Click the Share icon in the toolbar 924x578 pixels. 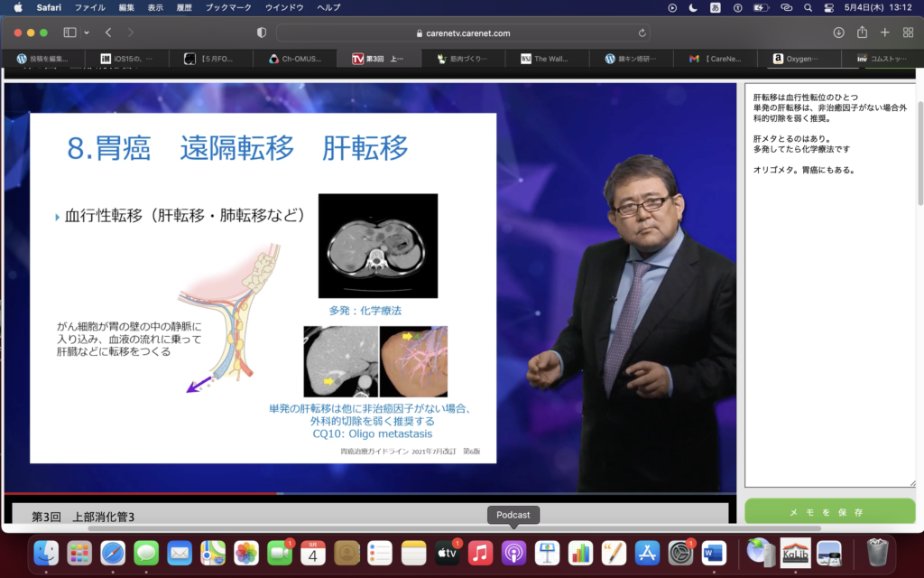(x=862, y=33)
